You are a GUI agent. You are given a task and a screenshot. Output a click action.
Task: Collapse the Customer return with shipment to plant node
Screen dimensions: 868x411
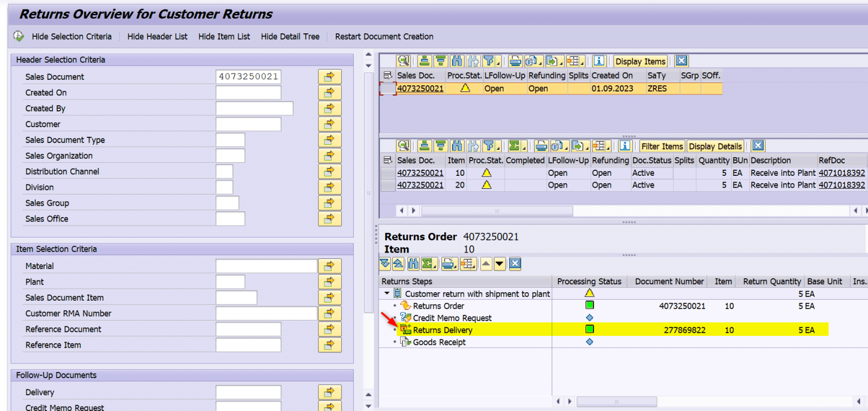coord(387,293)
